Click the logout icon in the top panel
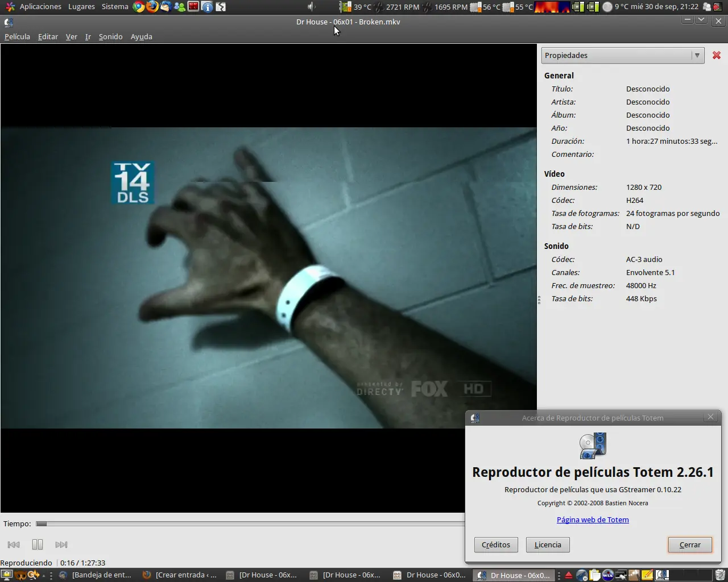 719,7
